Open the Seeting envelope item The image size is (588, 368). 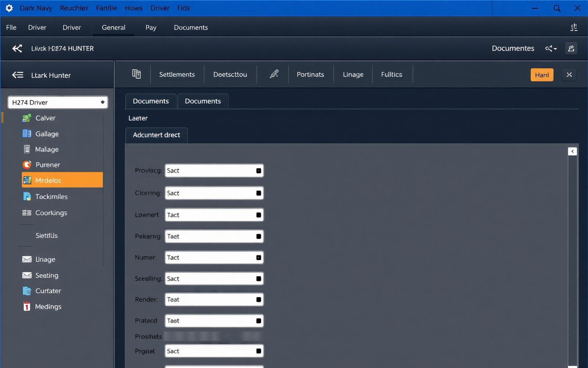click(x=47, y=275)
